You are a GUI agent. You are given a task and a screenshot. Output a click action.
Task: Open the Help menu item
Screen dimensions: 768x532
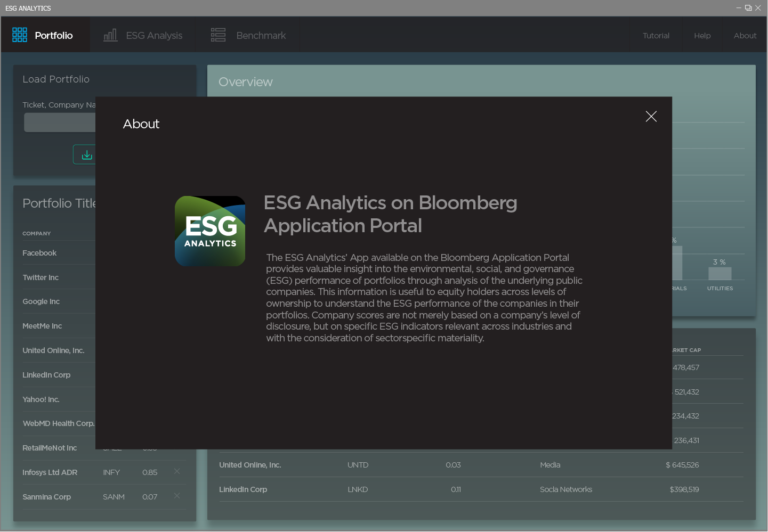702,36
